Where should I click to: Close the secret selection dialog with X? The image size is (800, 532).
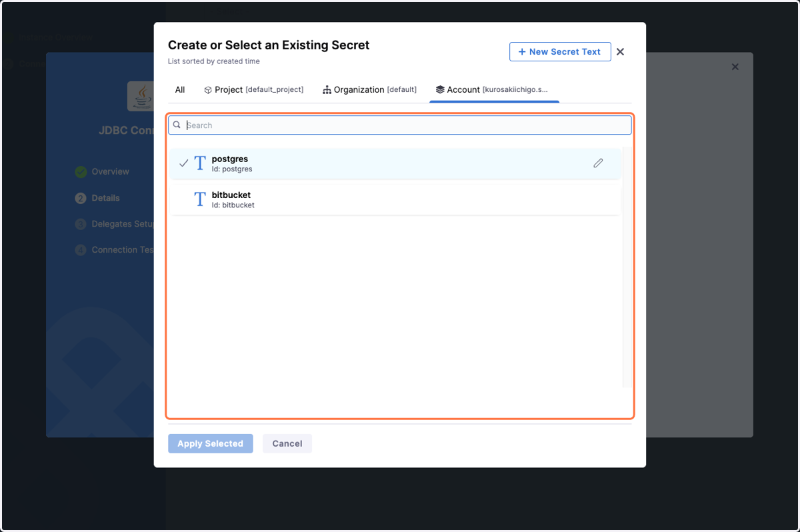(x=620, y=52)
